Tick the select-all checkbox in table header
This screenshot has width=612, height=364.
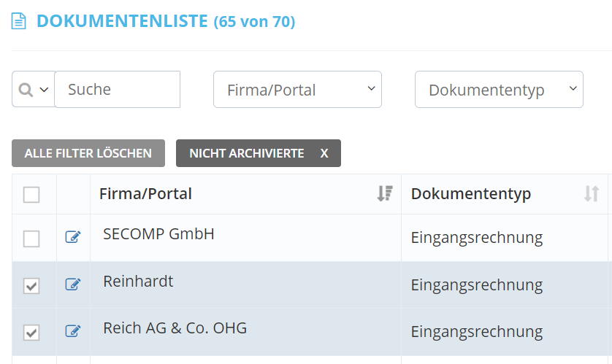(x=31, y=195)
